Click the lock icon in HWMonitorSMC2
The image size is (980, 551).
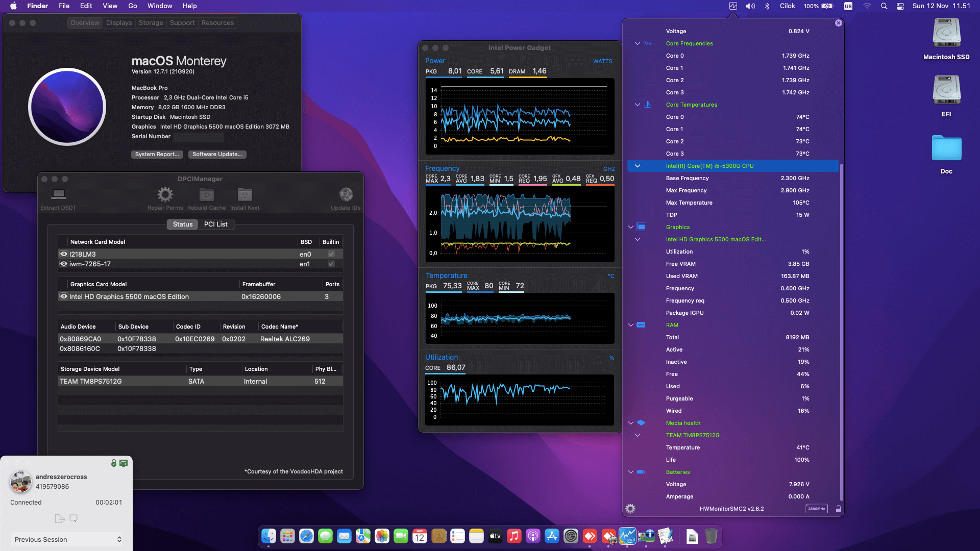pyautogui.click(x=838, y=509)
